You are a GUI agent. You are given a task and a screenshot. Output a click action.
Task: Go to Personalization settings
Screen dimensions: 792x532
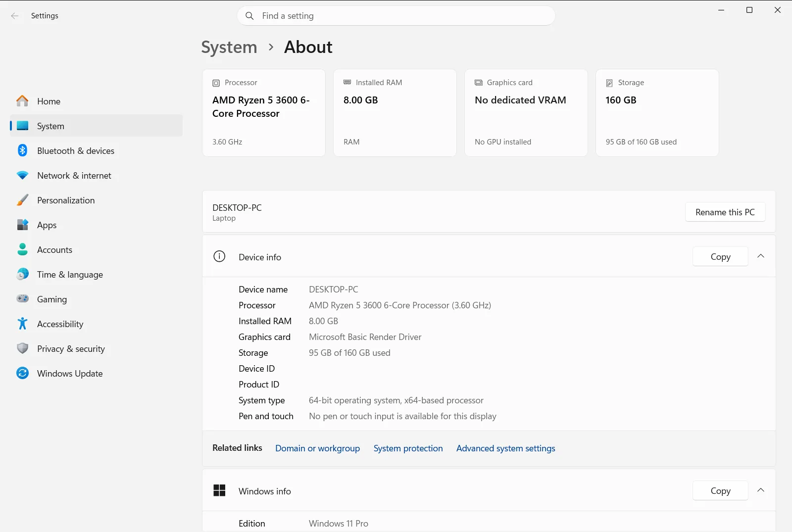[x=96, y=200]
